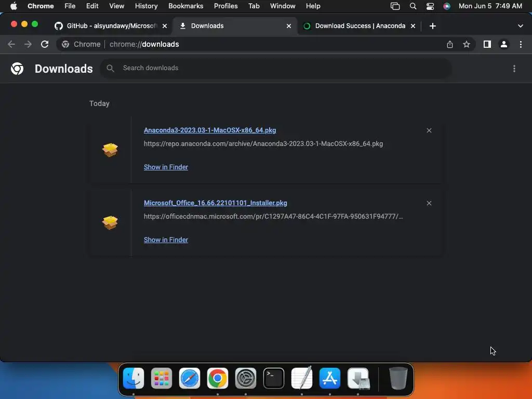This screenshot has height=399, width=532.
Task: Bookmark this page with the star icon
Action: 467,44
